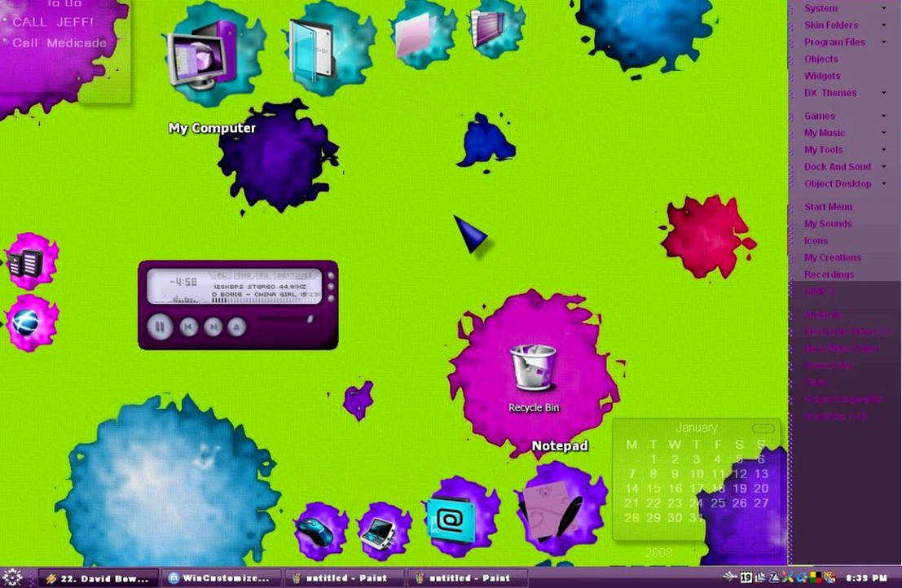The image size is (902, 588).
Task: Open Recordings in the sidebar
Action: tap(829, 274)
